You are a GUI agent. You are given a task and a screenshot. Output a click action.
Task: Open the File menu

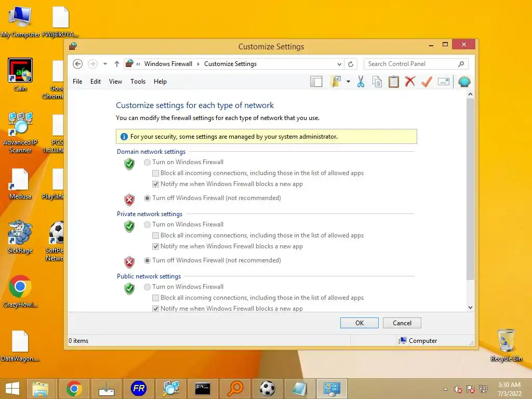click(77, 82)
